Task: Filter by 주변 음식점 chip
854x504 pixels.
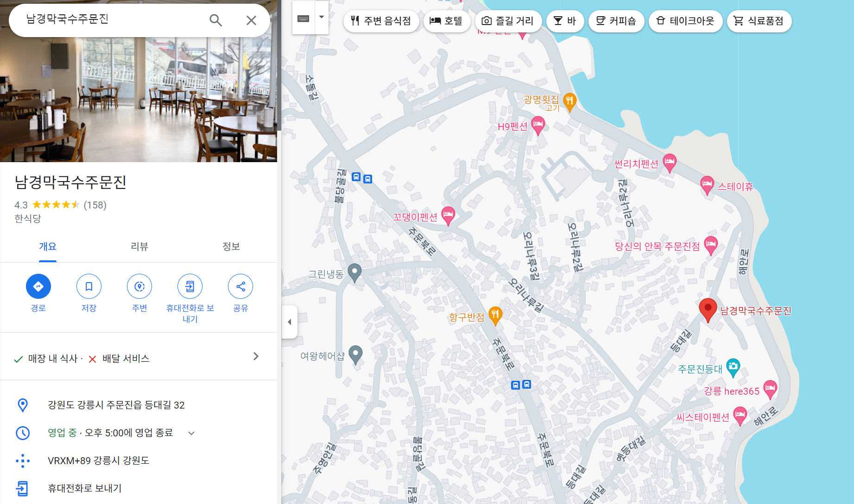Action: [x=381, y=21]
